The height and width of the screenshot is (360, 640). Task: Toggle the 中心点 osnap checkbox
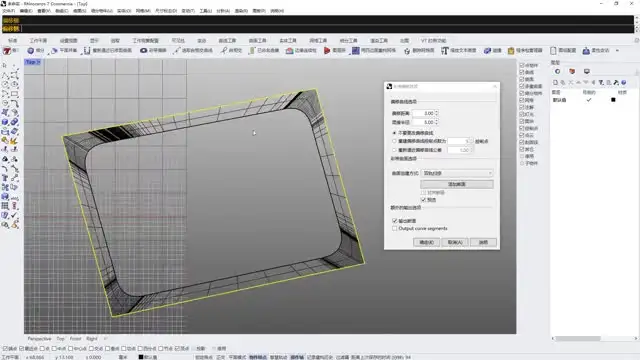(71, 349)
